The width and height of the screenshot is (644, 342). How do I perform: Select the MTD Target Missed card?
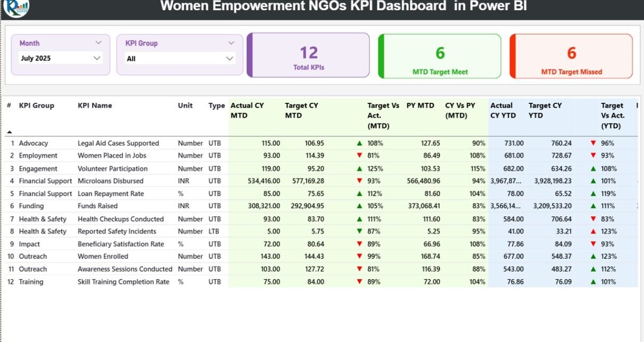coord(572,56)
